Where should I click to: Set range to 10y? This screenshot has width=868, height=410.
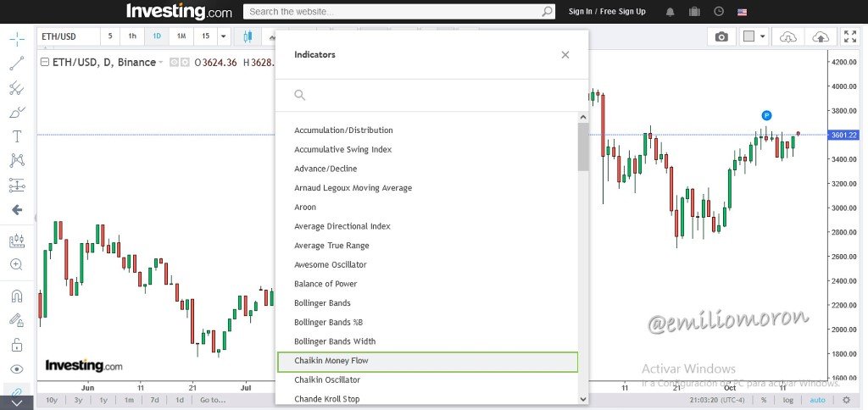click(52, 400)
